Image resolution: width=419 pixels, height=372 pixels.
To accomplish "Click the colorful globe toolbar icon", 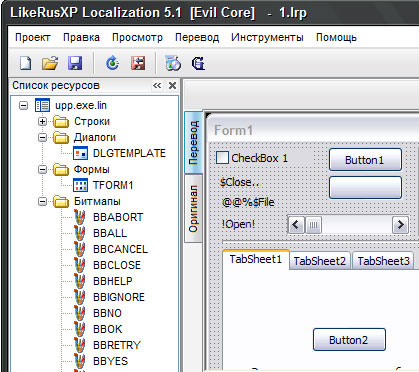I will tap(173, 63).
